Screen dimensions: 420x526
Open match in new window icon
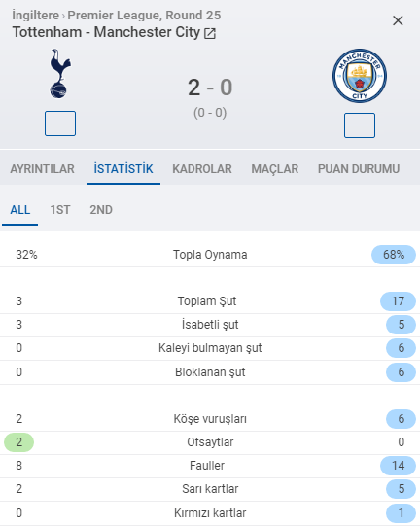coord(210,33)
